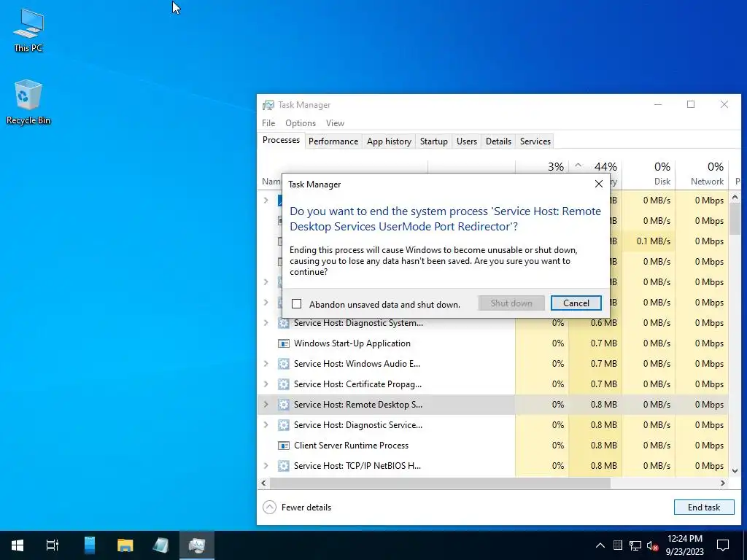Image resolution: width=747 pixels, height=560 pixels.
Task: Click the End task button
Action: [704, 507]
